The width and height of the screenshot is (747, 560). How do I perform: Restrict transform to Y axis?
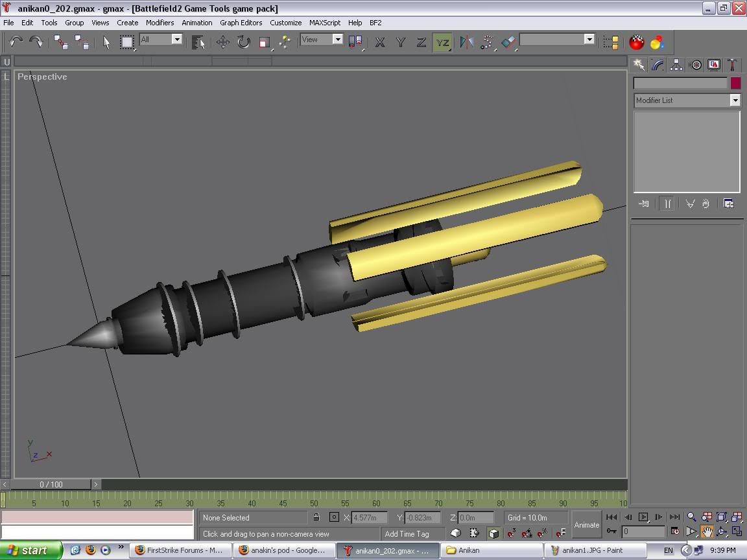[x=401, y=42]
